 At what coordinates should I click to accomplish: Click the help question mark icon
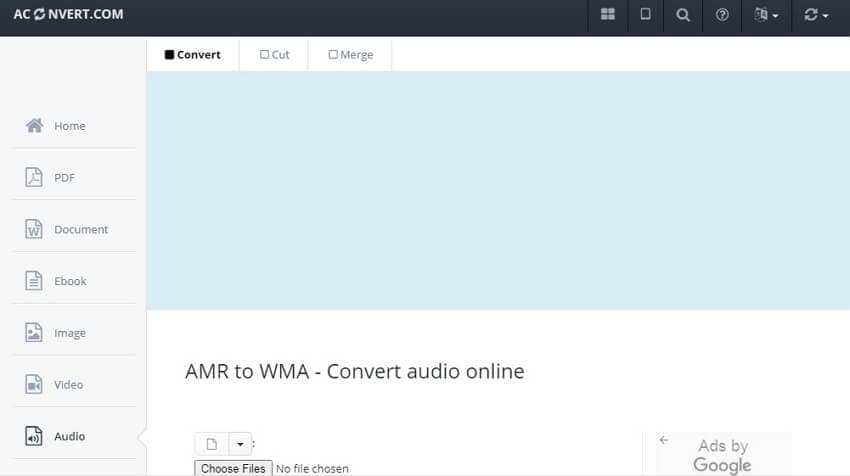[x=722, y=15]
